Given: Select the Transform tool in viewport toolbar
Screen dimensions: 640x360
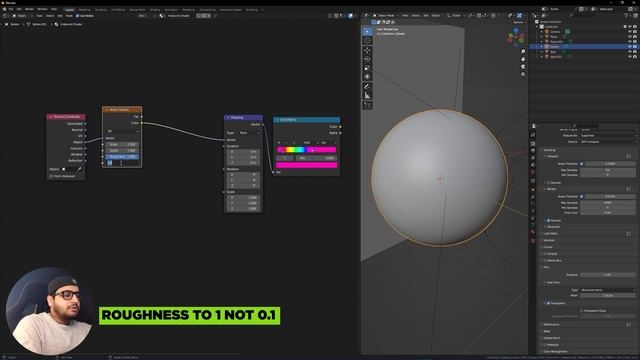Looking at the screenshot, I should pos(367,77).
